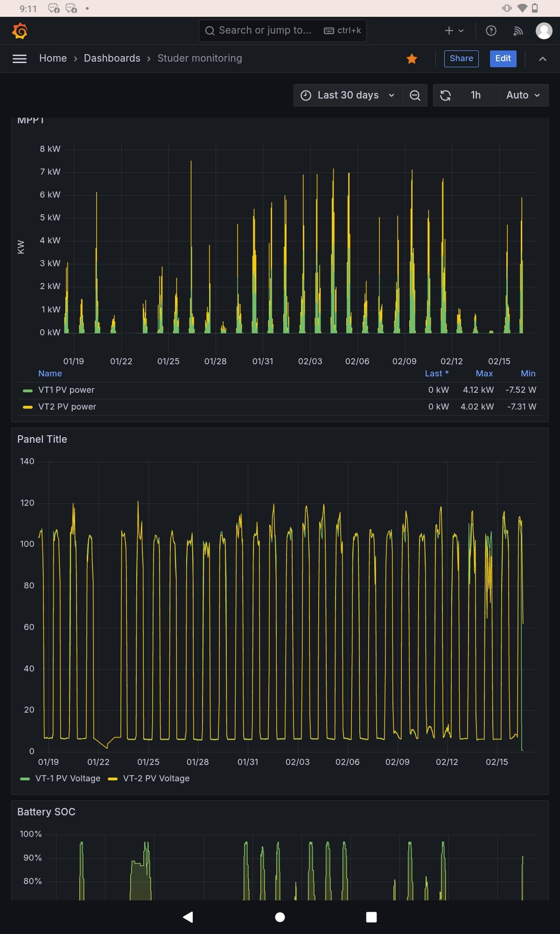Expand the plus add-new dropdown

(x=454, y=31)
